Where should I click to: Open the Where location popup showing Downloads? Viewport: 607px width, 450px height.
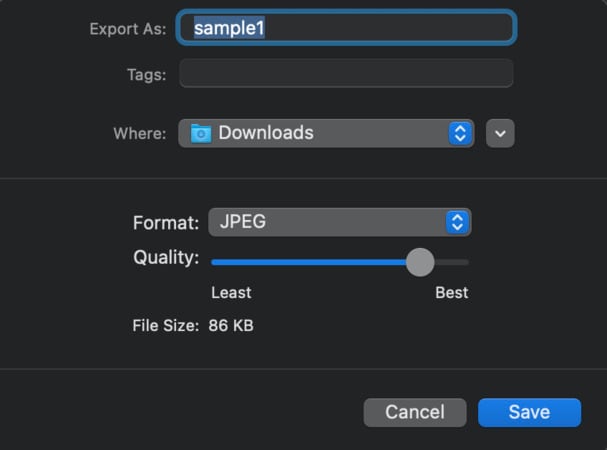coord(326,133)
